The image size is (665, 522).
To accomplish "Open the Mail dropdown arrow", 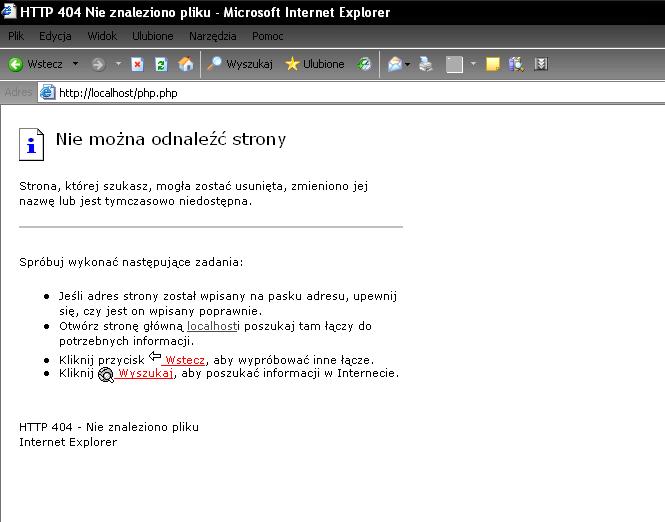I will [x=408, y=64].
